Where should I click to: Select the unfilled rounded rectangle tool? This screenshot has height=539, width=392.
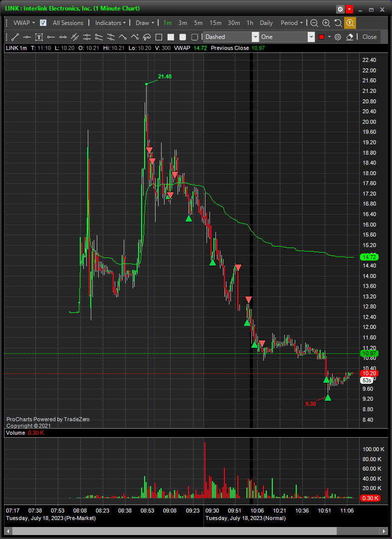[195, 37]
